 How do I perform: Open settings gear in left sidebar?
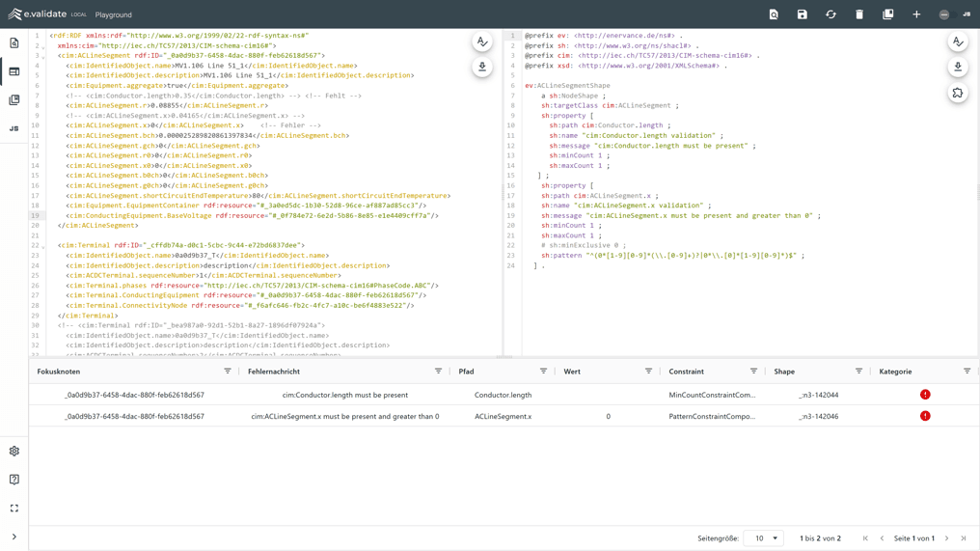14,451
